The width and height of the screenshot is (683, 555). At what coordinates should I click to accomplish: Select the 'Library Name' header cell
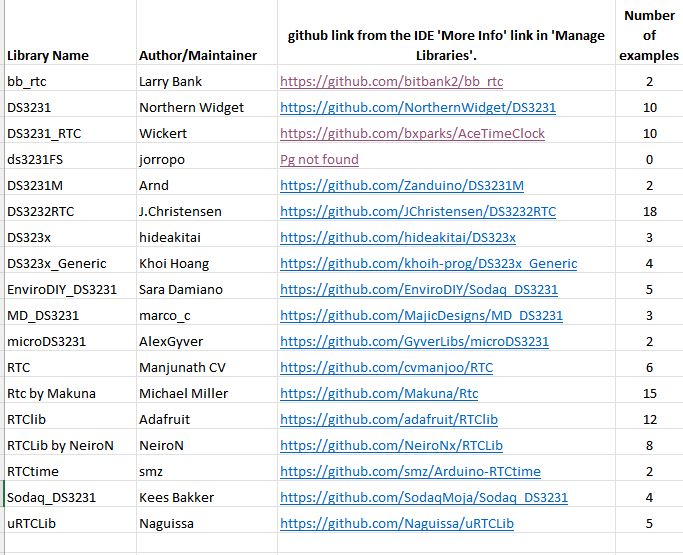click(x=70, y=33)
